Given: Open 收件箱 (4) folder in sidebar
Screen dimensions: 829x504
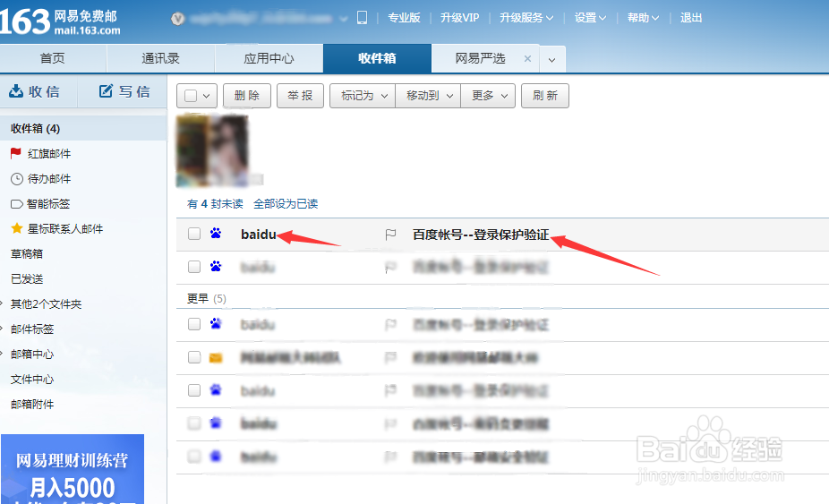Looking at the screenshot, I should pyautogui.click(x=83, y=129).
